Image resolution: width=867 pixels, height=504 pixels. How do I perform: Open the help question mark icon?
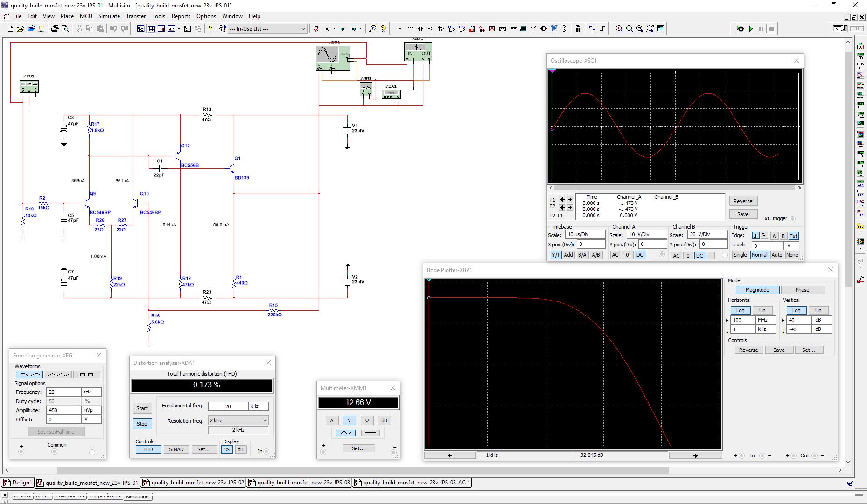click(x=383, y=29)
